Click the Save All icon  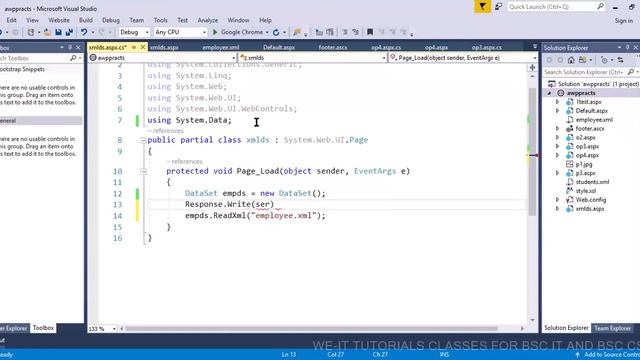click(x=69, y=32)
